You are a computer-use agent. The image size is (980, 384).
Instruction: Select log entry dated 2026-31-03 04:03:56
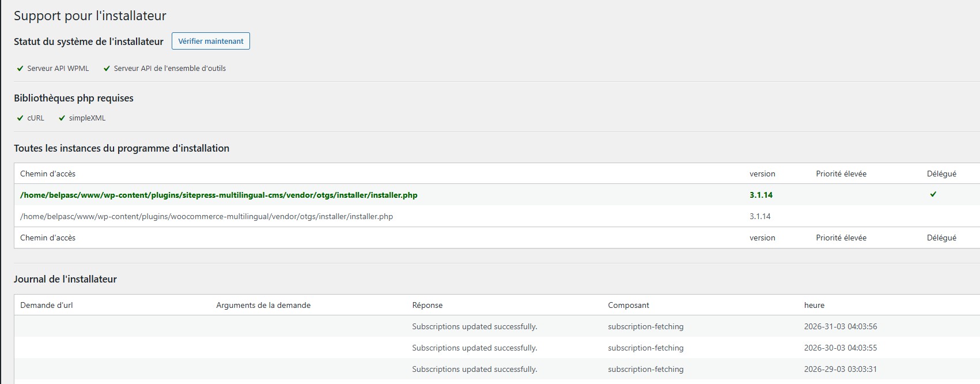point(840,326)
